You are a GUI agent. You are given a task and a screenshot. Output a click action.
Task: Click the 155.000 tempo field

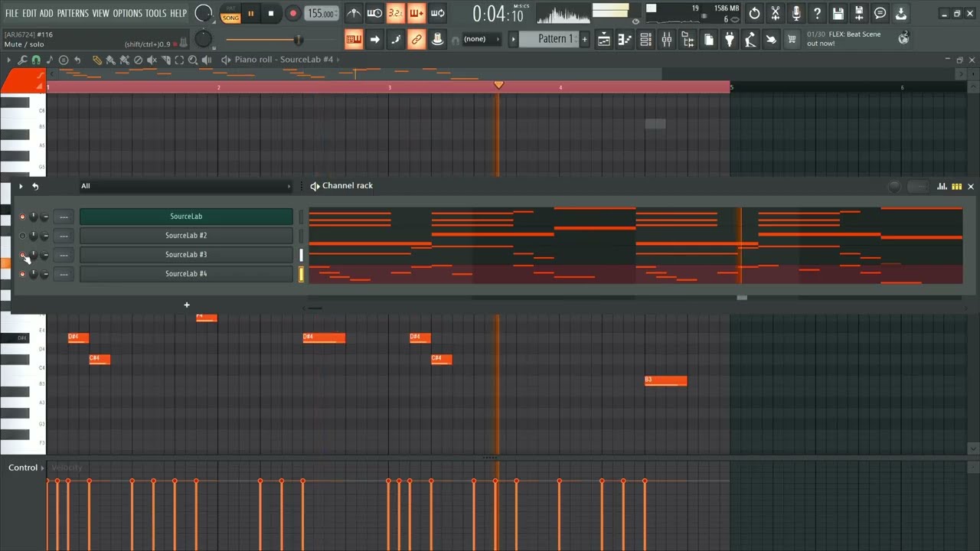tap(322, 13)
